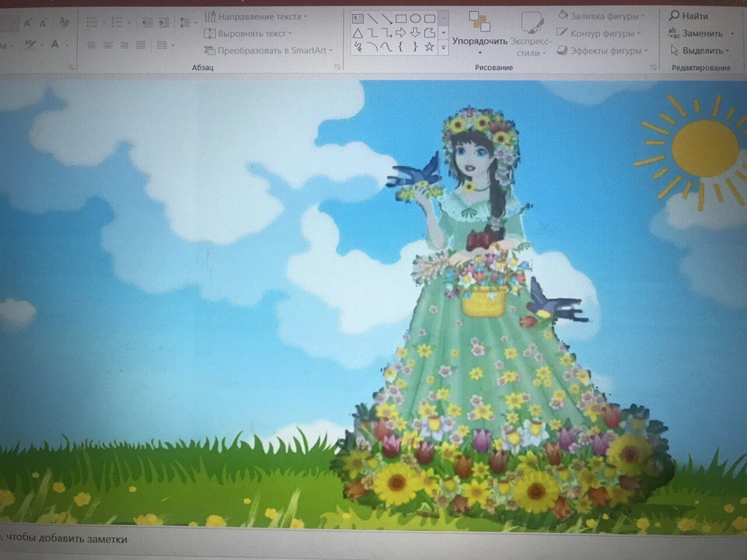
Task: Click the clear formatting icon
Action: (64, 23)
